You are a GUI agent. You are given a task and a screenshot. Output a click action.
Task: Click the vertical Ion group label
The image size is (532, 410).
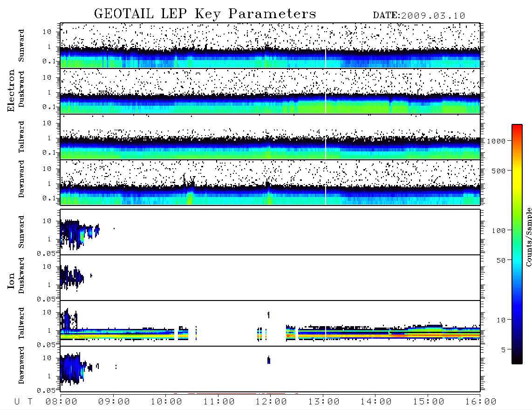pos(11,280)
